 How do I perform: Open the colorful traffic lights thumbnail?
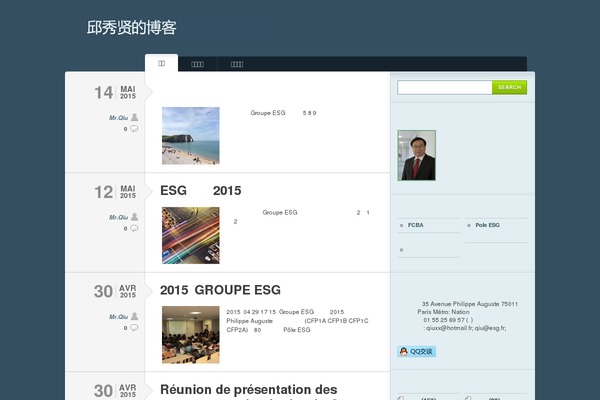coord(191,235)
